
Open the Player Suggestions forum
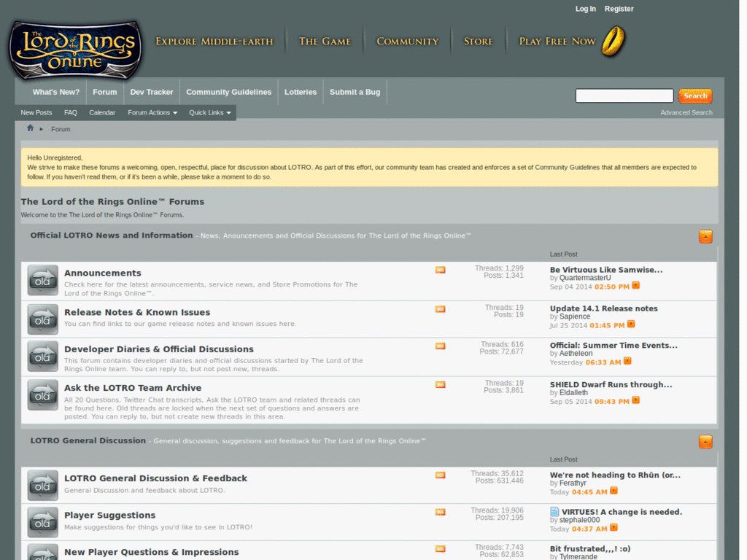click(110, 516)
